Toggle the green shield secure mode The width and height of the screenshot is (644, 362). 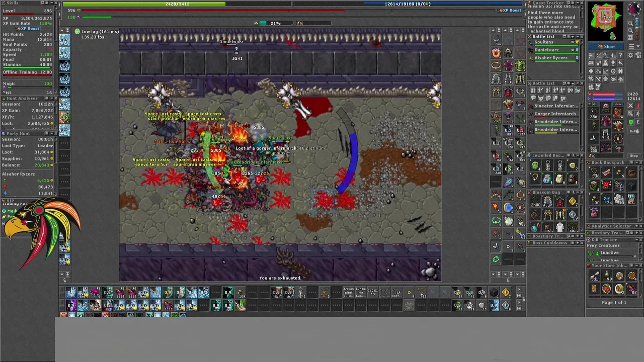click(x=630, y=122)
